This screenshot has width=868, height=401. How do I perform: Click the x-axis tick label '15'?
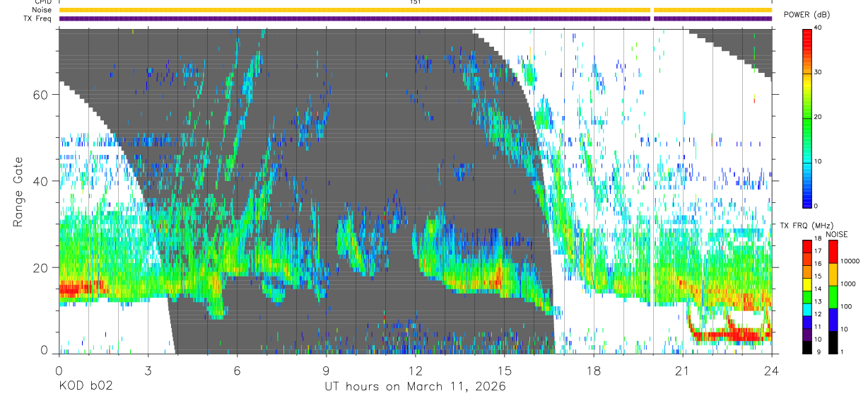505,370
